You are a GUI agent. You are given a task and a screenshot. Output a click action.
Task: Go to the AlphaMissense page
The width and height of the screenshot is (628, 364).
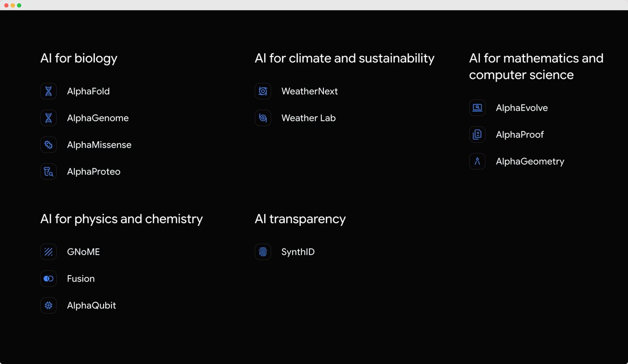(x=99, y=145)
